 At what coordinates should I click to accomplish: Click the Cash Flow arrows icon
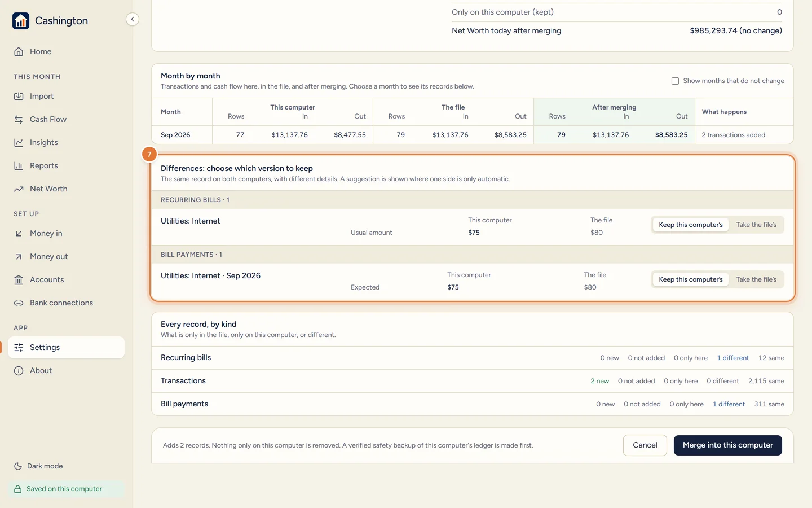19,120
